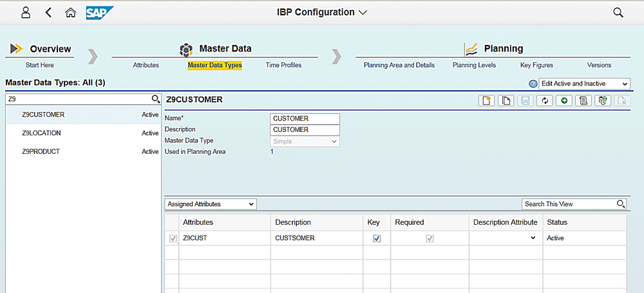The height and width of the screenshot is (293, 644).
Task: Open Planning Area and Details
Action: pyautogui.click(x=399, y=65)
